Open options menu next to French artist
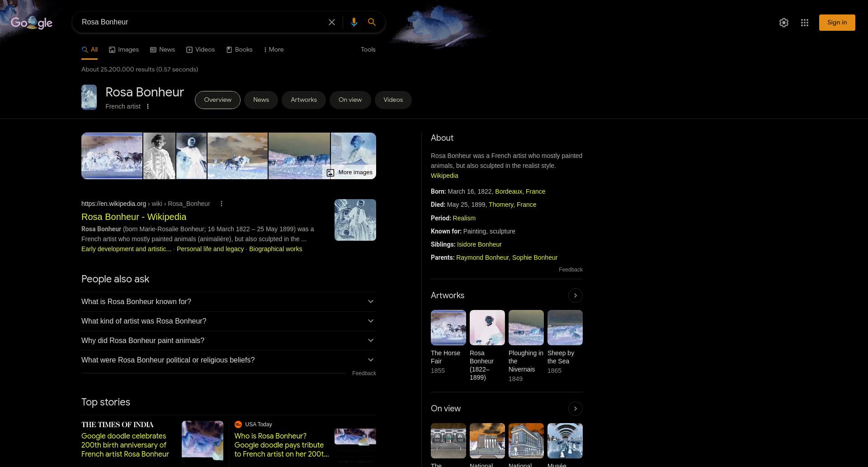Screen dimensions: 868x467 click(148, 106)
